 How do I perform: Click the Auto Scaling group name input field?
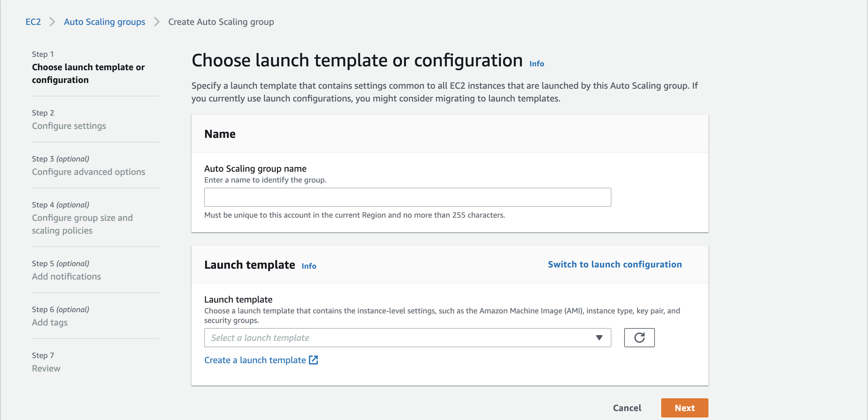click(408, 197)
